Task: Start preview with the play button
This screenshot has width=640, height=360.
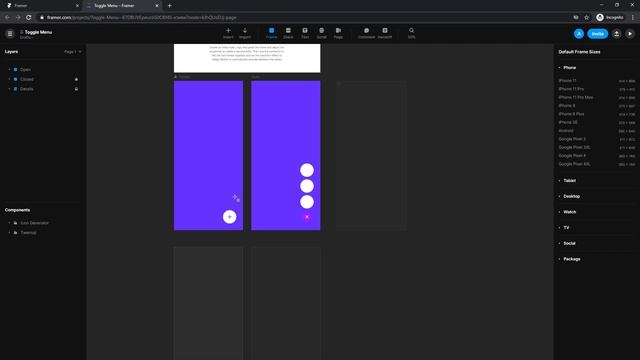Action: pos(630,34)
